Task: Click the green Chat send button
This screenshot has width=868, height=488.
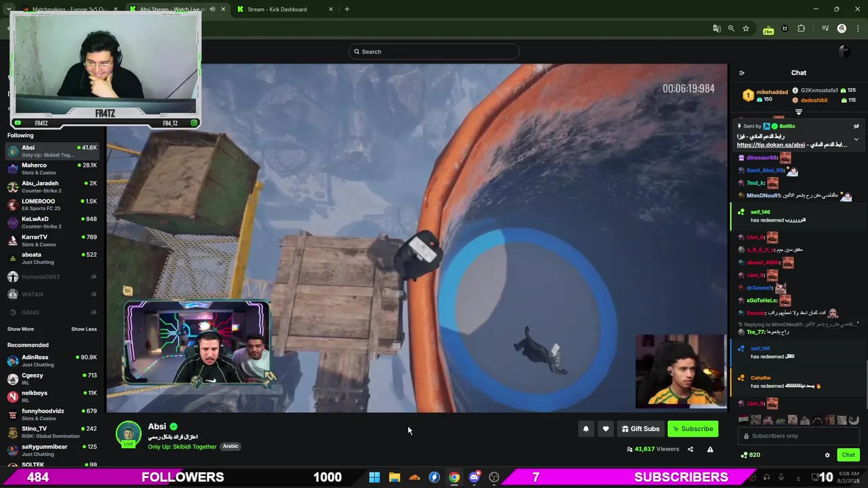Action: tap(848, 455)
